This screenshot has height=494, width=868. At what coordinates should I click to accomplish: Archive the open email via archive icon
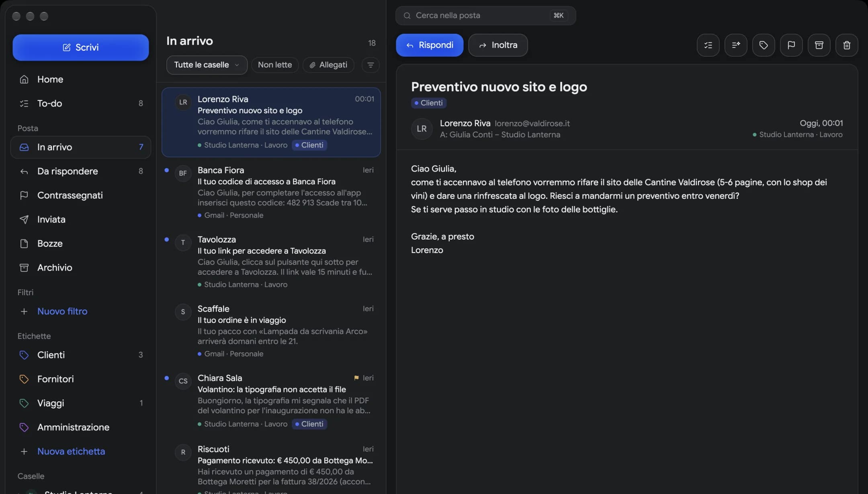click(x=819, y=45)
